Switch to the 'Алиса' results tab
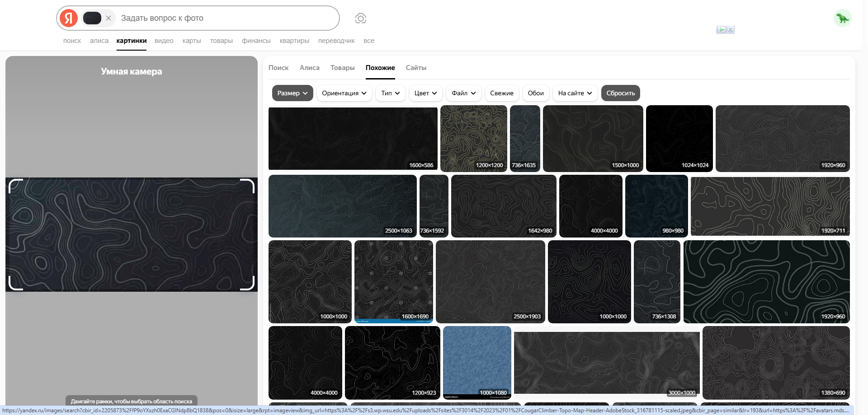 click(310, 68)
